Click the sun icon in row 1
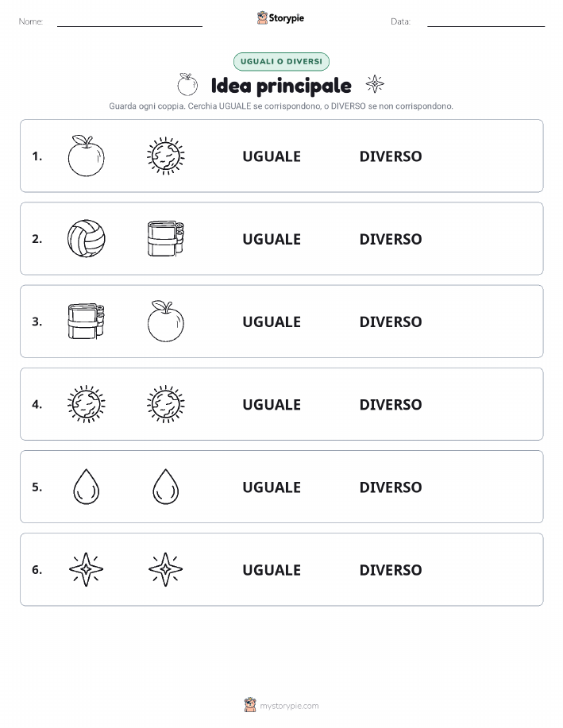The width and height of the screenshot is (563, 728). click(x=166, y=156)
